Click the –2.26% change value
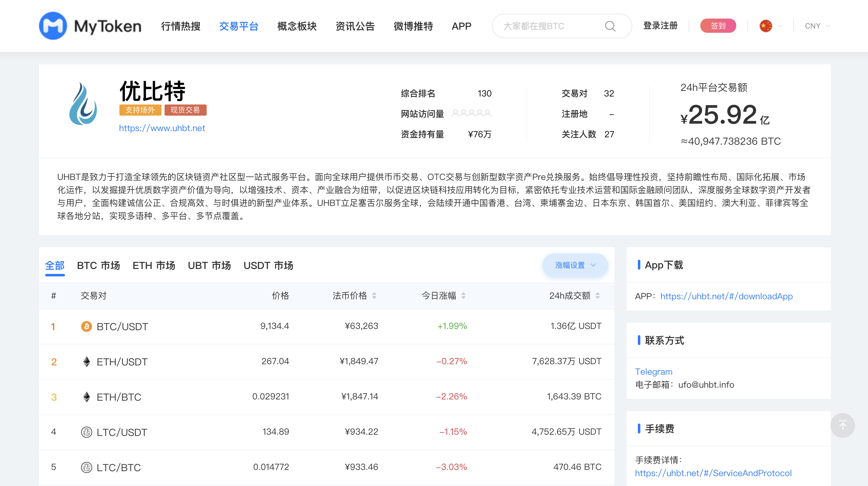The height and width of the screenshot is (486, 868). 452,396
